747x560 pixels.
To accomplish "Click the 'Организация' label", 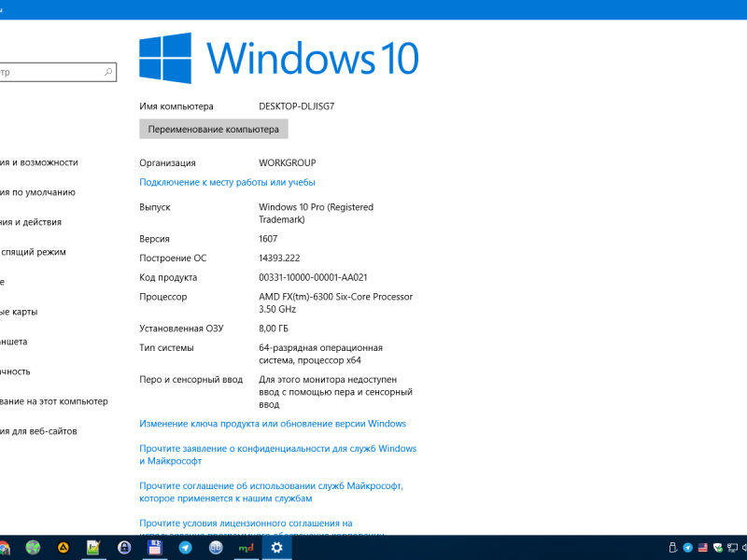I will point(168,162).
